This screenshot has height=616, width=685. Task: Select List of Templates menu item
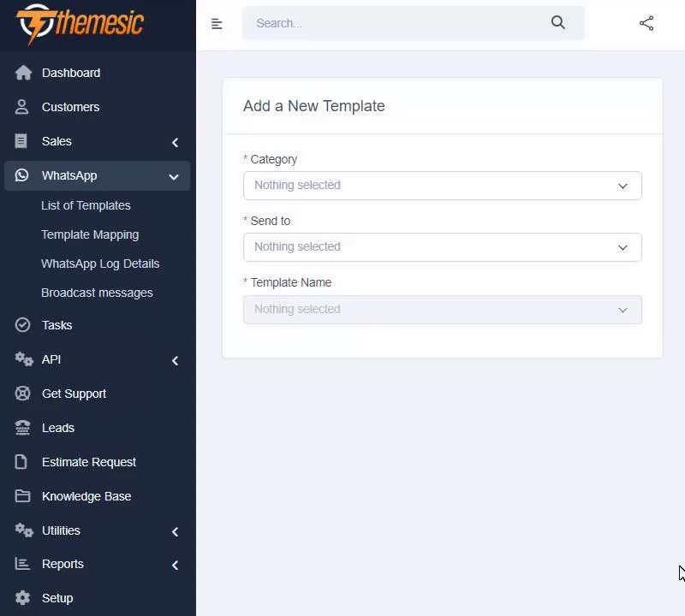tap(86, 205)
